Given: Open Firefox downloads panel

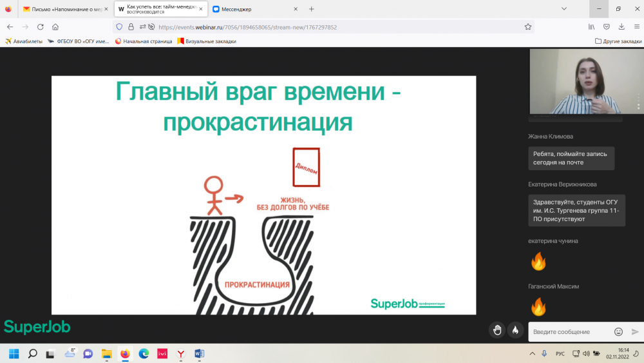Looking at the screenshot, I should click(x=621, y=27).
